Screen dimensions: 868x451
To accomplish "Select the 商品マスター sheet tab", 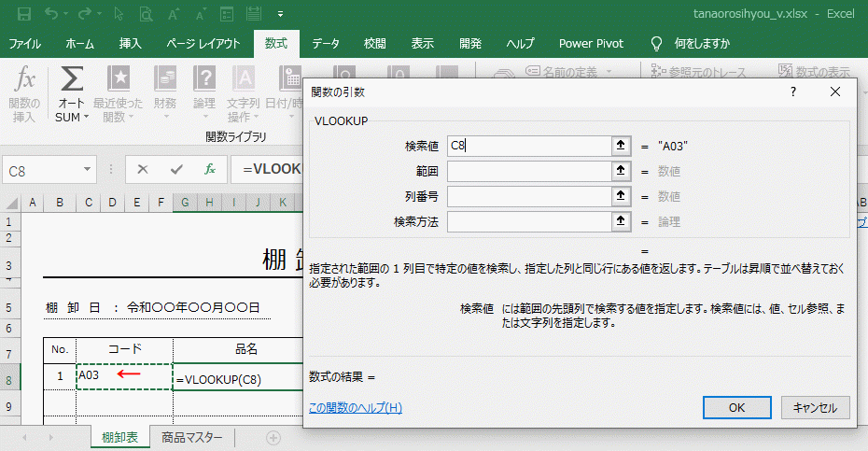I will 192,438.
